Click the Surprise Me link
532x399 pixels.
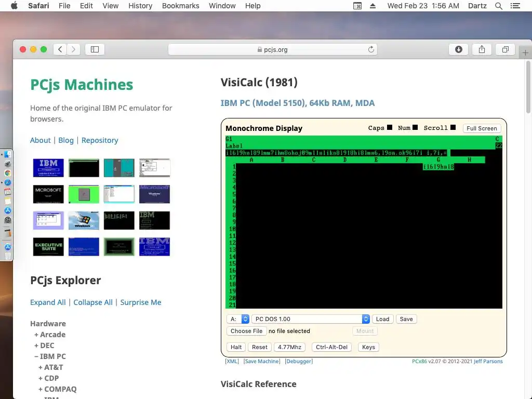pyautogui.click(x=140, y=302)
